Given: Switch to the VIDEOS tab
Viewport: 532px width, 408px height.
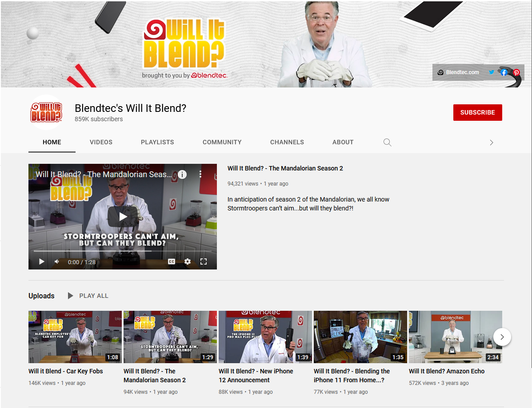Looking at the screenshot, I should point(101,142).
